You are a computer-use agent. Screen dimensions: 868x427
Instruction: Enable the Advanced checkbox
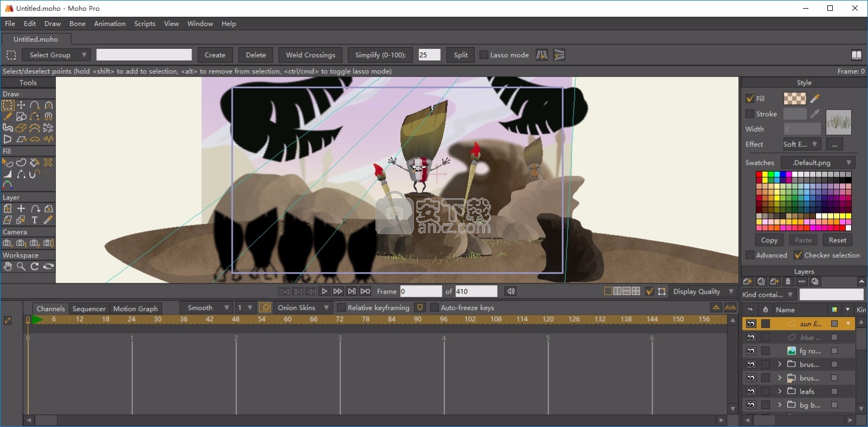point(750,255)
